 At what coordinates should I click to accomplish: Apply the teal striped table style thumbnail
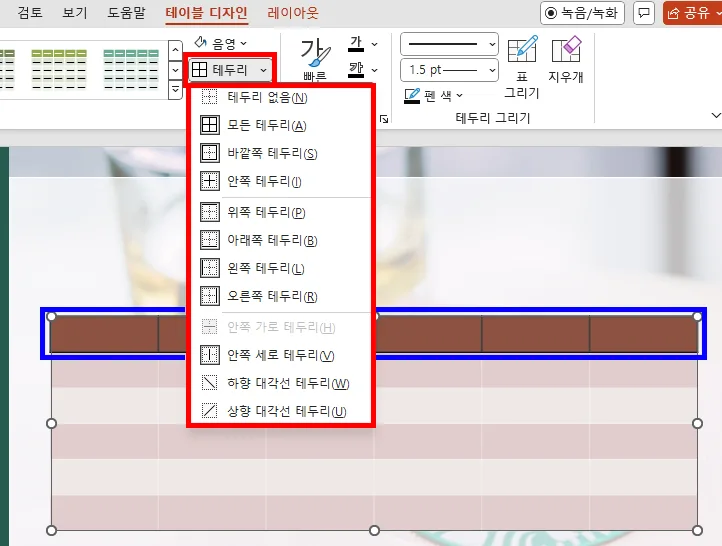pyautogui.click(x=131, y=69)
